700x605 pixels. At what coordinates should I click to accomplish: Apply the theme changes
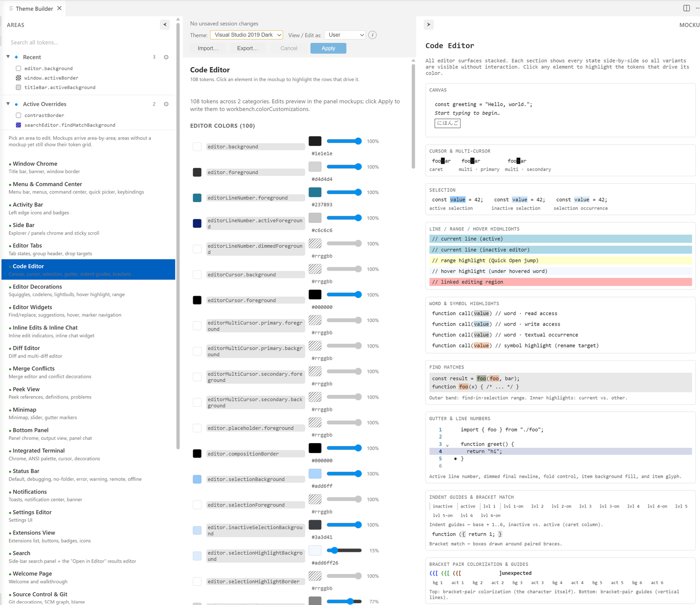pyautogui.click(x=329, y=48)
